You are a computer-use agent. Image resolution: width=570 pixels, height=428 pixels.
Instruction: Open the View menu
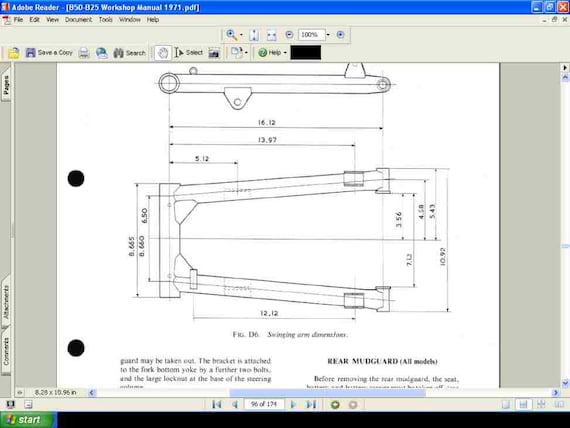tap(52, 20)
